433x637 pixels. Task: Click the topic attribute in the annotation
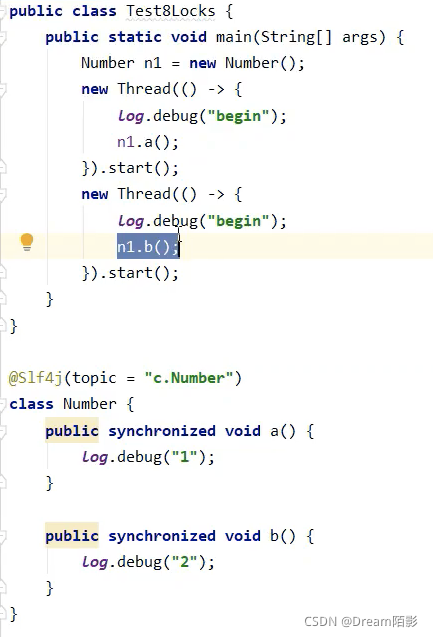coord(94,378)
